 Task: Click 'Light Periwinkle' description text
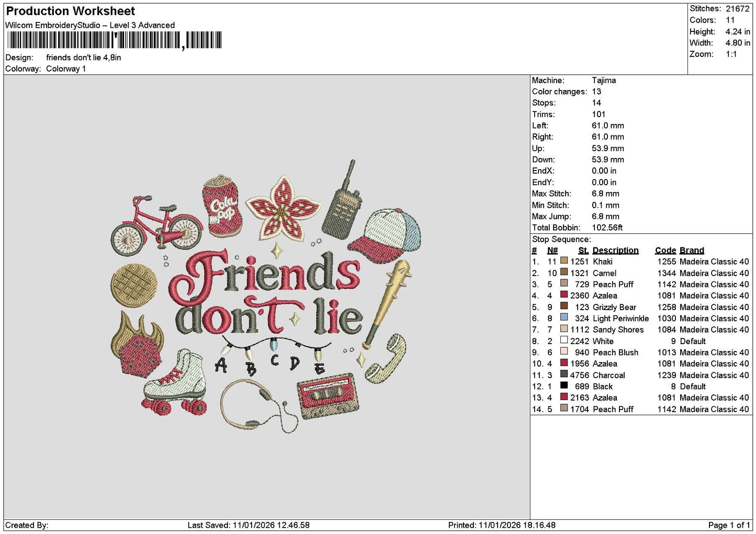point(621,319)
